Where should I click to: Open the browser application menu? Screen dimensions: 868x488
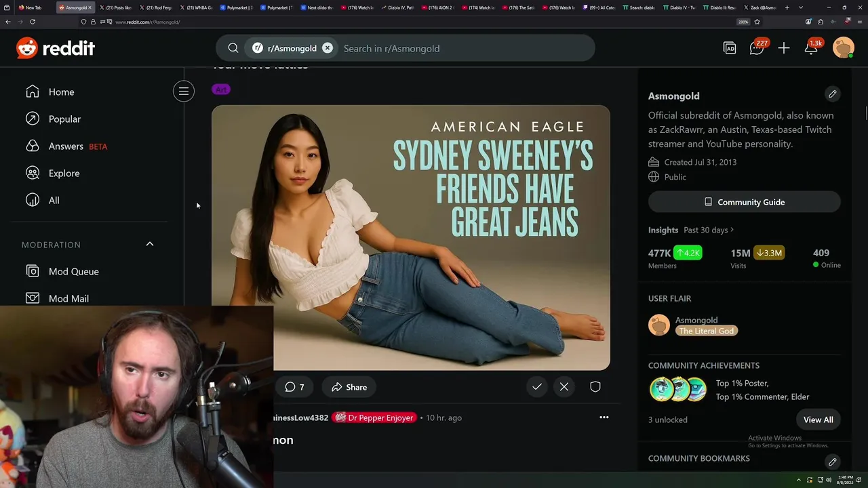point(860,22)
